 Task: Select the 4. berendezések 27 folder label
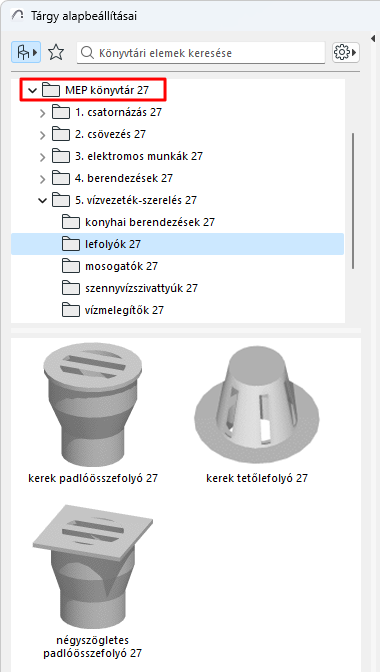click(124, 178)
